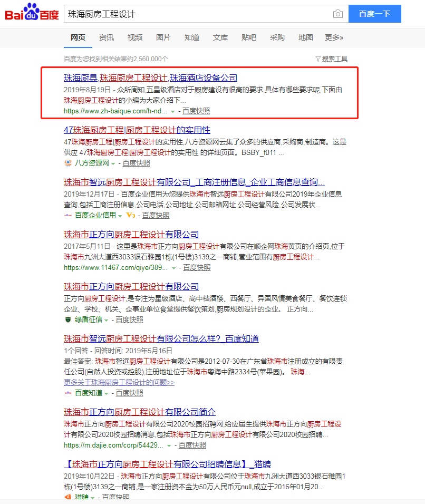Viewport: 425px width, 504px height.
Task: Click date text 2019年12月17日
Action: point(89,194)
